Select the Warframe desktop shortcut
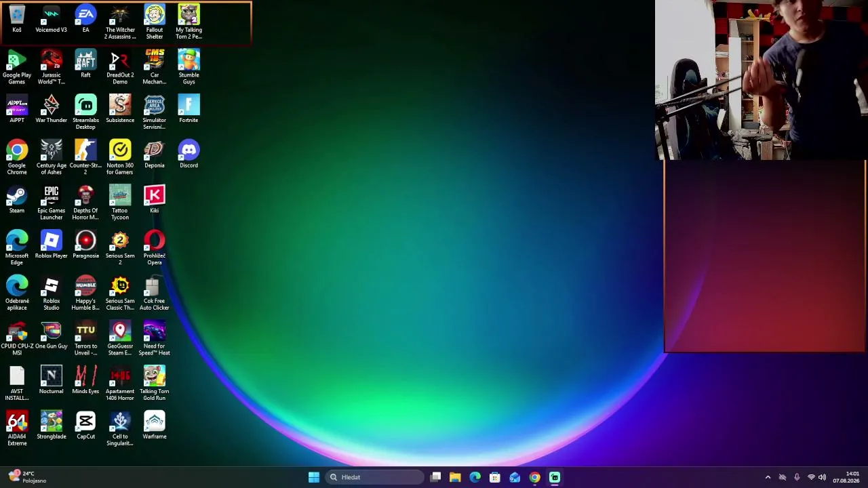The width and height of the screenshot is (868, 488). pyautogui.click(x=155, y=426)
